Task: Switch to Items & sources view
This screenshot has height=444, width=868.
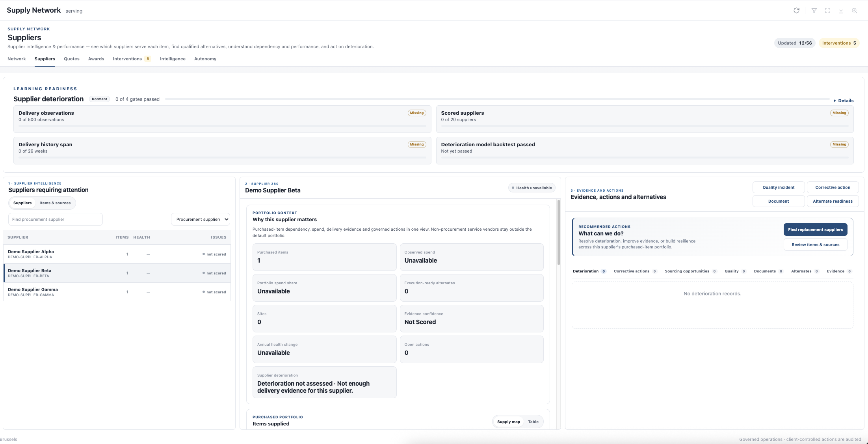Action: click(x=55, y=203)
